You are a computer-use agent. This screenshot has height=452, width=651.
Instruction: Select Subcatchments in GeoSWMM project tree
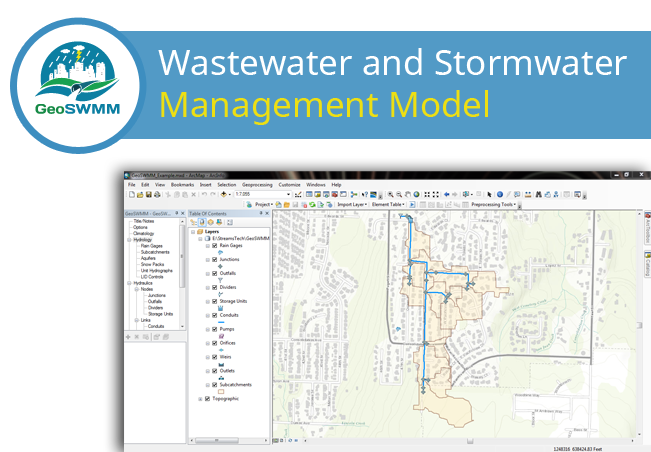155,252
